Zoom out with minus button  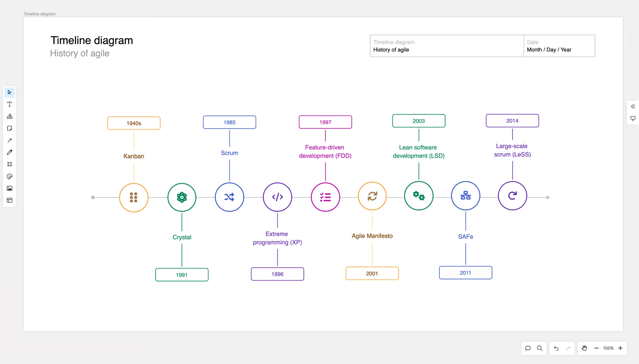596,348
